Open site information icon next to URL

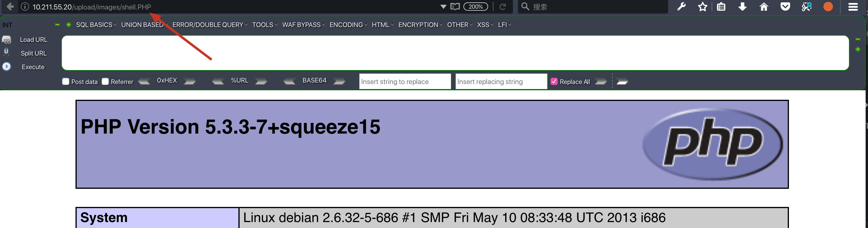coord(25,7)
